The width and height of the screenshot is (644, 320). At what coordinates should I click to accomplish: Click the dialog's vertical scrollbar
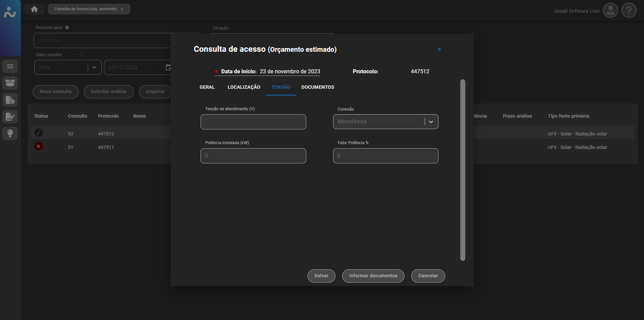pyautogui.click(x=463, y=170)
